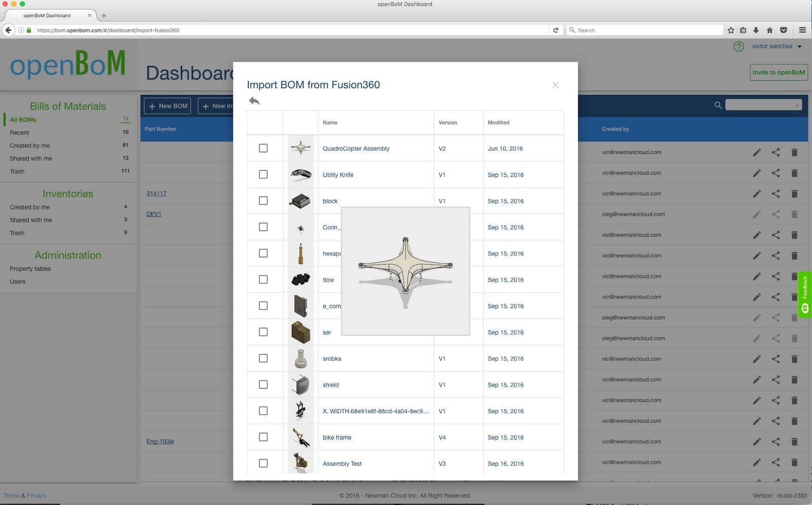Select the Assembly Test checkbox

point(263,463)
